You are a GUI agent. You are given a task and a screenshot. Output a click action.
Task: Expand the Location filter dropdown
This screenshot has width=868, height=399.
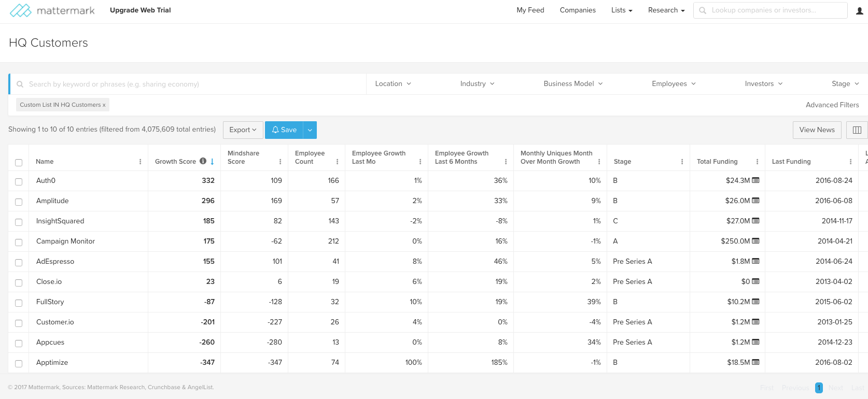(393, 83)
